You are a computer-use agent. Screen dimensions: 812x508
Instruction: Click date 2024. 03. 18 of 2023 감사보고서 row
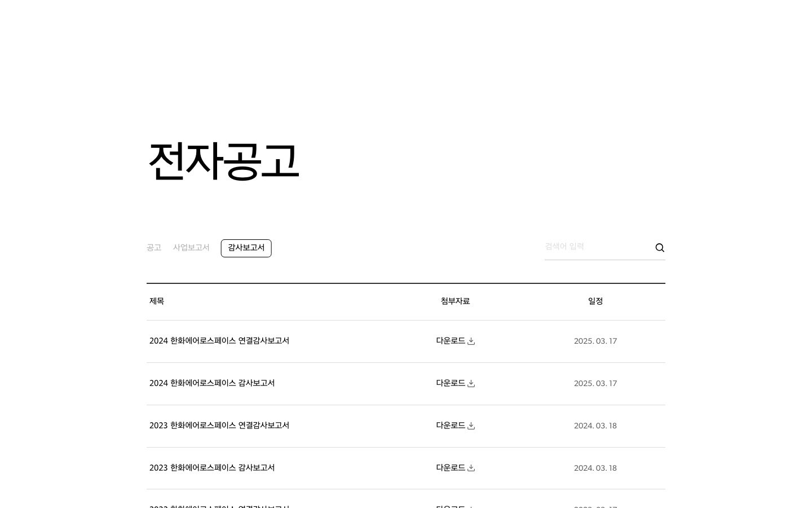click(595, 468)
